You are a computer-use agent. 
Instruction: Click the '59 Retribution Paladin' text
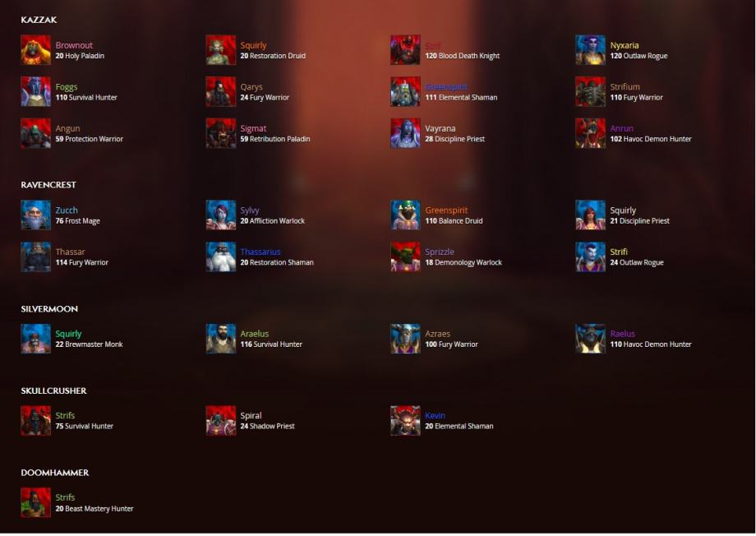(275, 139)
